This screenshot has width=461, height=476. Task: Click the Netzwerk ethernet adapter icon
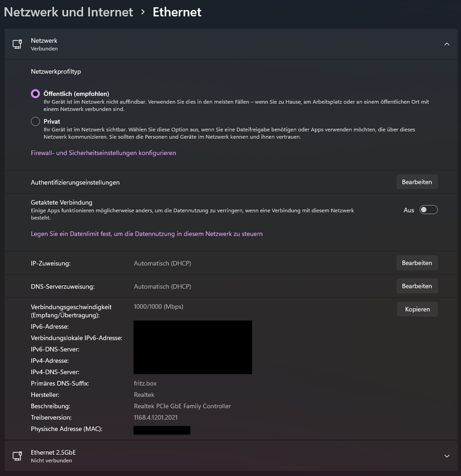tap(17, 44)
